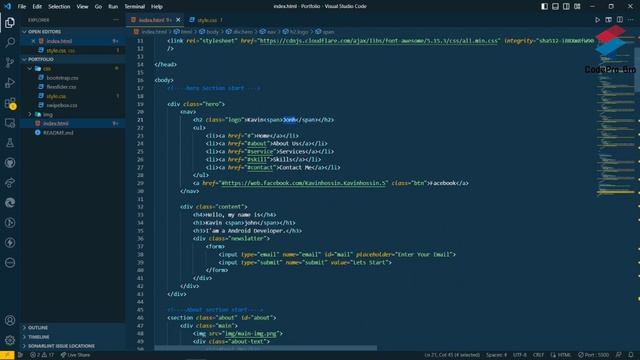Open Run and Debug view
This screenshot has width=640, height=360.
pyautogui.click(x=10, y=82)
